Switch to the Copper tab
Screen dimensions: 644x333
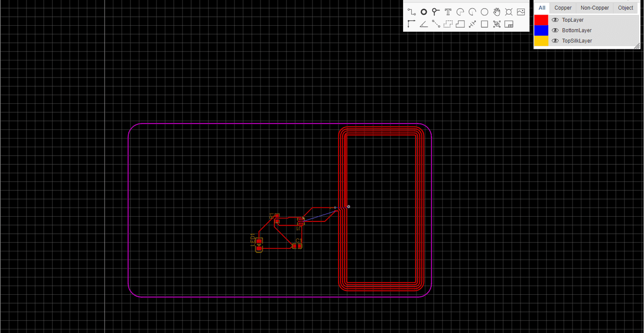tap(563, 8)
